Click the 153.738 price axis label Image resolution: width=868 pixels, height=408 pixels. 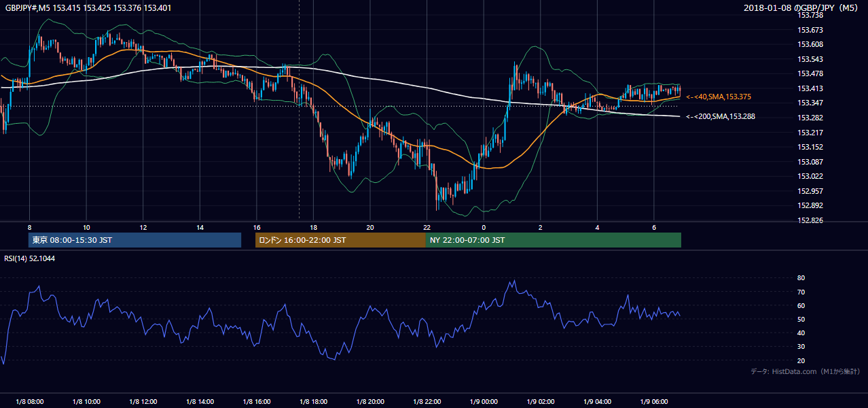pos(811,15)
